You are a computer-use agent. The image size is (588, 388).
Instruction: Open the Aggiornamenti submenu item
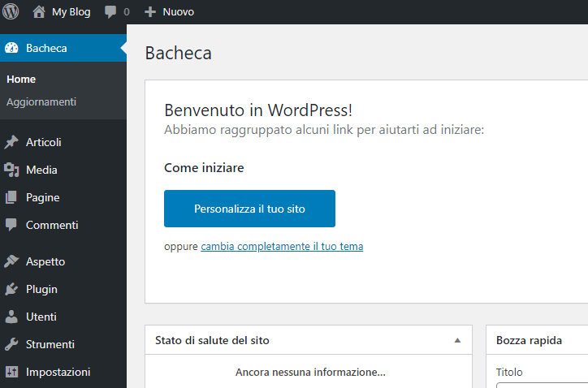point(41,102)
